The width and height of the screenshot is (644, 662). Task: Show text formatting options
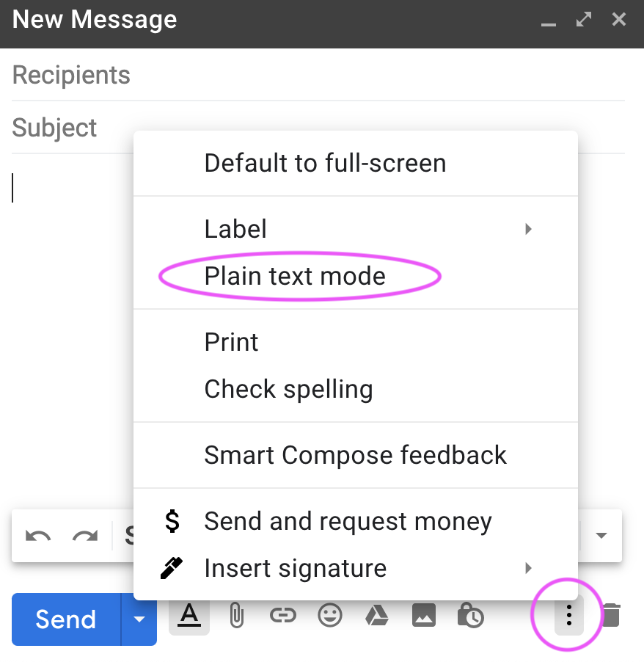pyautogui.click(x=189, y=616)
